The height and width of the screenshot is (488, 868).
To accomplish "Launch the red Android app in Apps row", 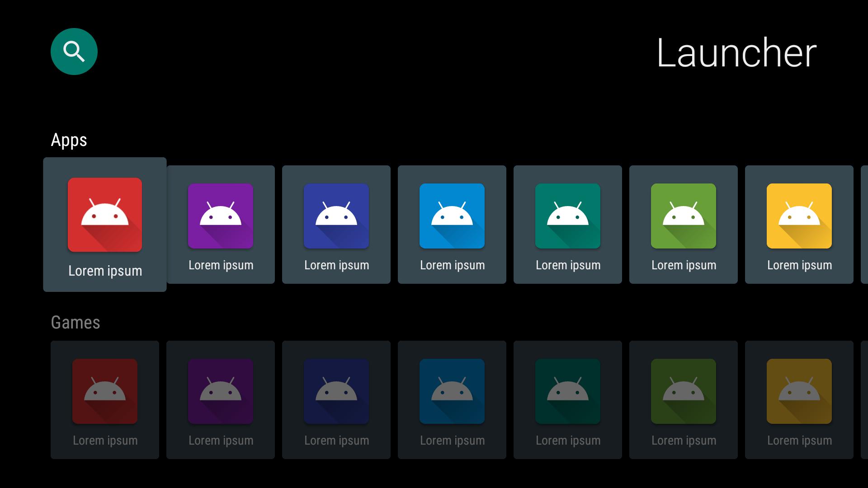I will (x=105, y=225).
